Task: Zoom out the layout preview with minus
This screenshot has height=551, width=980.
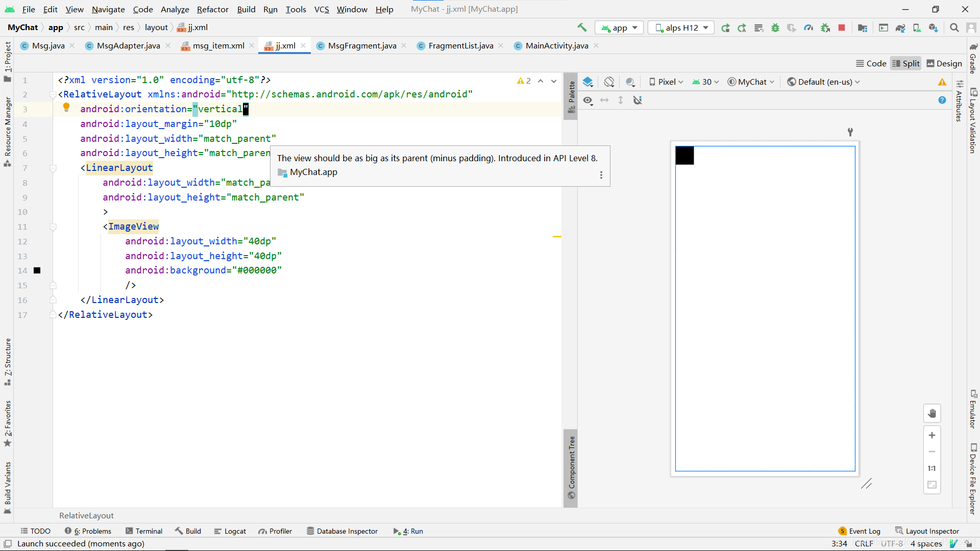Action: pyautogui.click(x=932, y=452)
